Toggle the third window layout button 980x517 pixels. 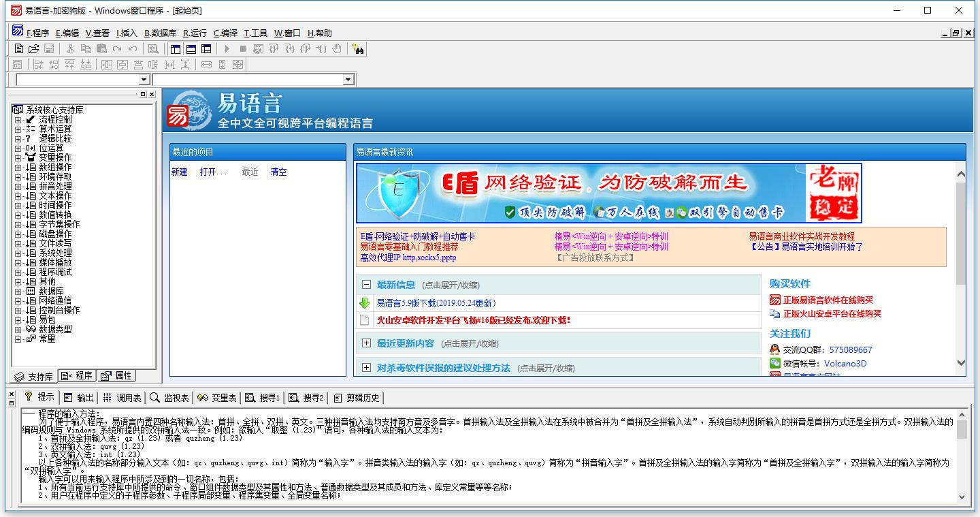(x=206, y=49)
